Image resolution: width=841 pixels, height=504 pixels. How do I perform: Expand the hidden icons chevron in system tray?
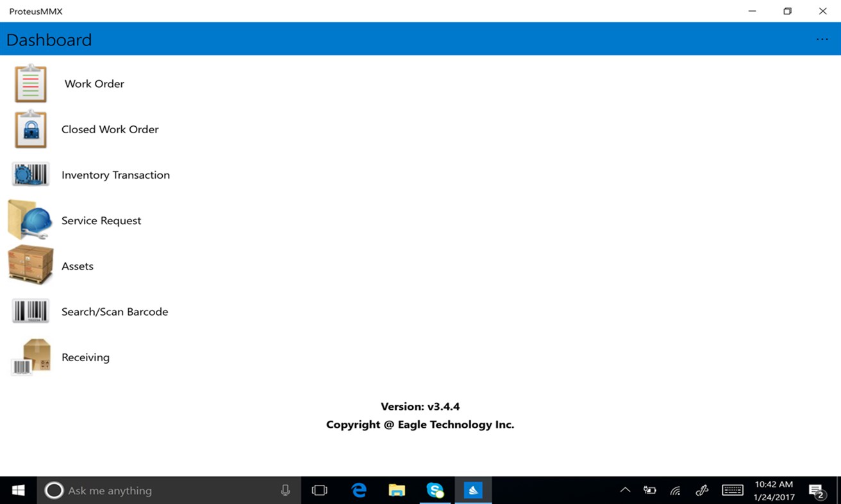[624, 490]
